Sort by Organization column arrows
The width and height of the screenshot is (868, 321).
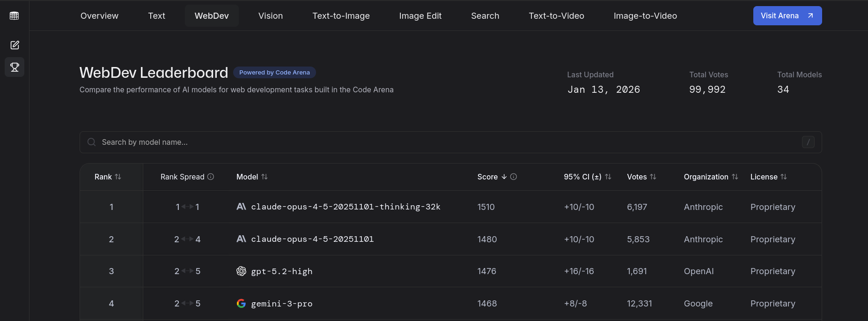(x=735, y=177)
